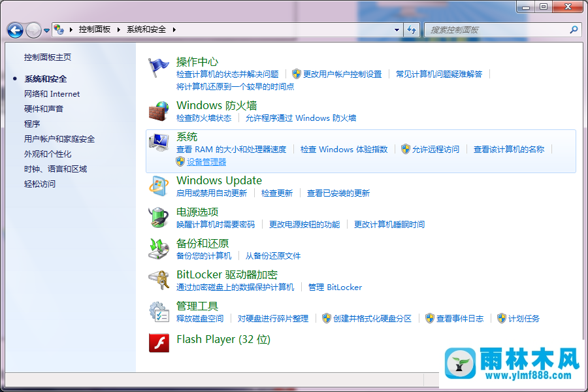The width and height of the screenshot is (588, 392).
Task: Open 检查计算机的状态并解决问题 link
Action: pos(227,74)
